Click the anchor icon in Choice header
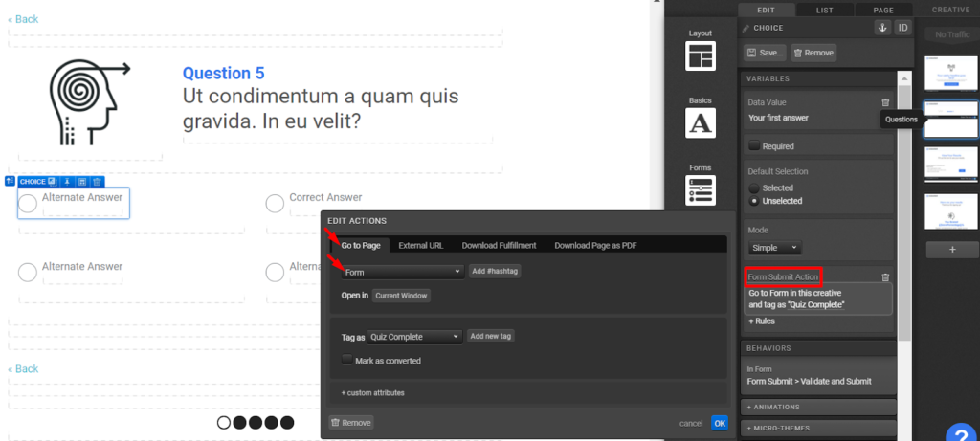The width and height of the screenshot is (980, 441). [x=882, y=28]
